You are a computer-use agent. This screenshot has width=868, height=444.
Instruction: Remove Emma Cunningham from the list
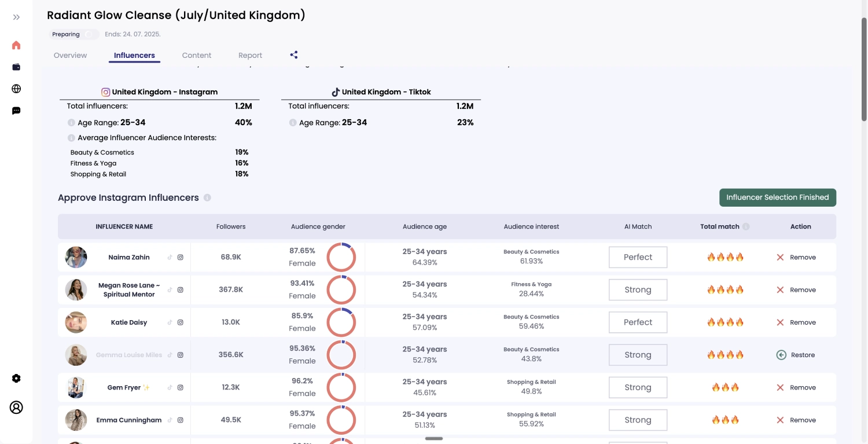(796, 420)
